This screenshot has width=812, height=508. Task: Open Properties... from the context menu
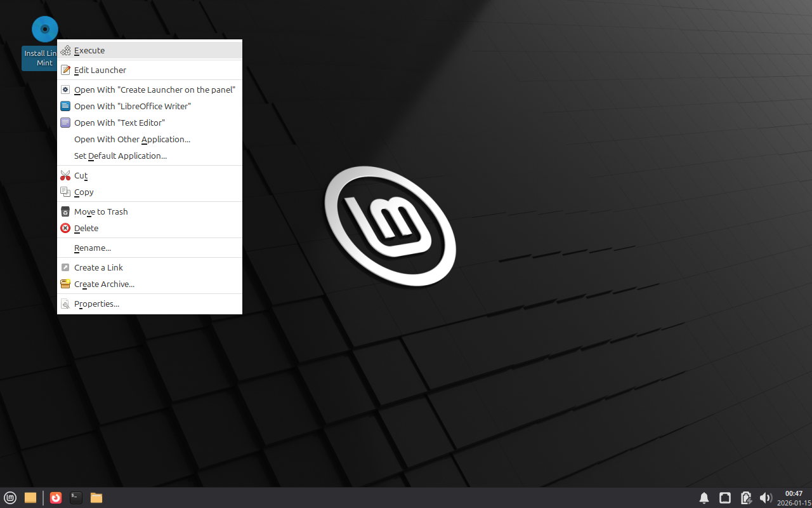(x=150, y=304)
